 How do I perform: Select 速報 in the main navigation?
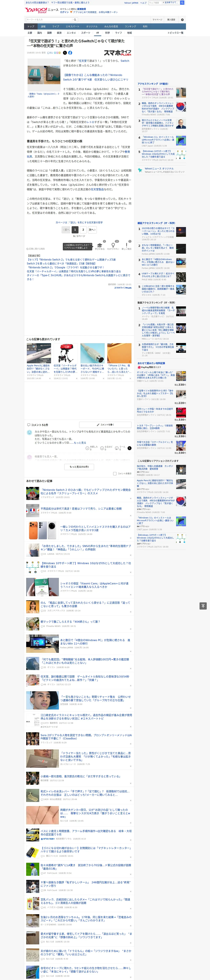(x=43, y=27)
